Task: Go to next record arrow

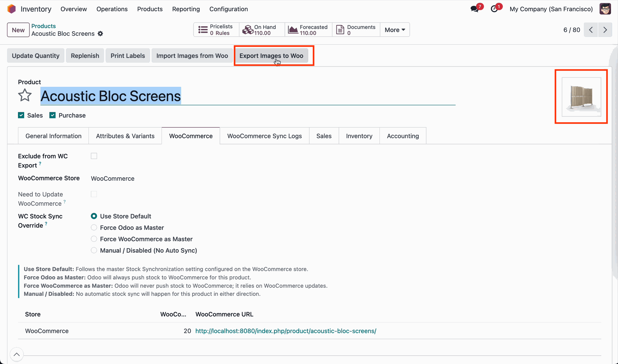Action: (605, 30)
